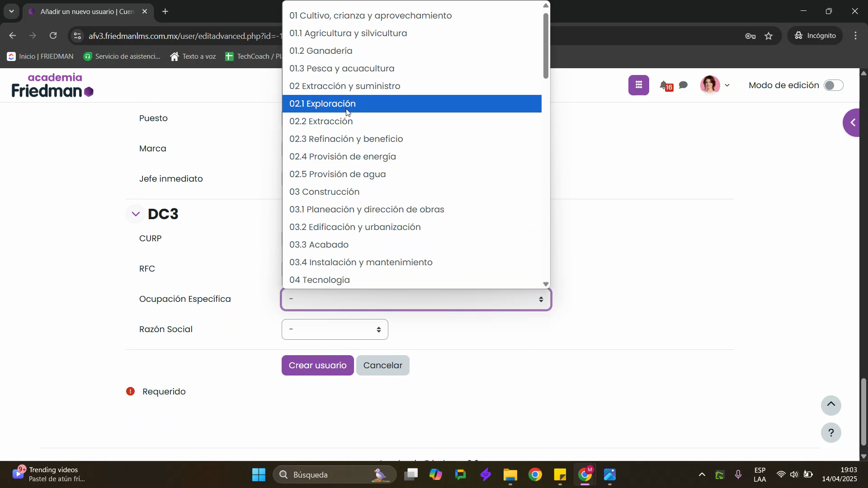Open File Explorer from the taskbar
Viewport: 868px width, 488px height.
tap(510, 475)
